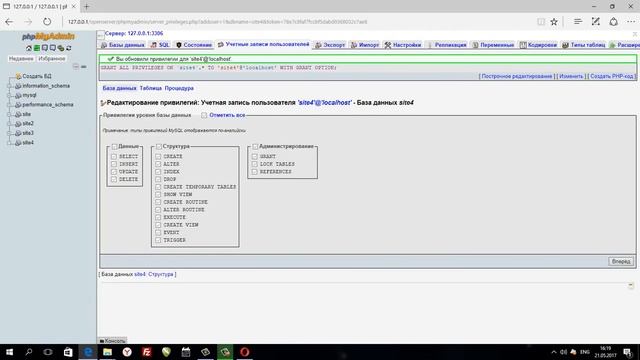The width and height of the screenshot is (640, 360).
Task: Check the CREATE privilege
Action: 158,156
